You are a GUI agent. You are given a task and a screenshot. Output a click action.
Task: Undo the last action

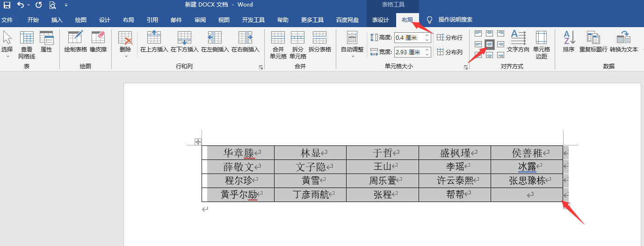click(21, 5)
